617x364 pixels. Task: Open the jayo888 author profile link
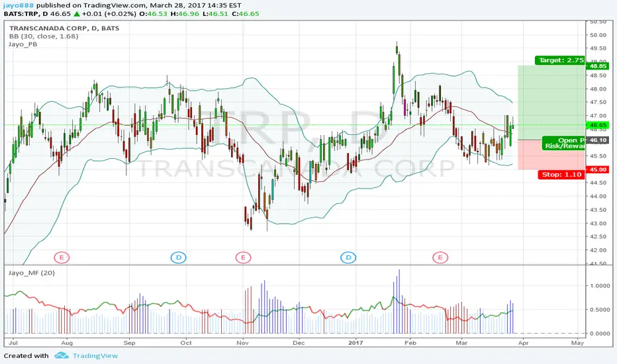click(19, 5)
